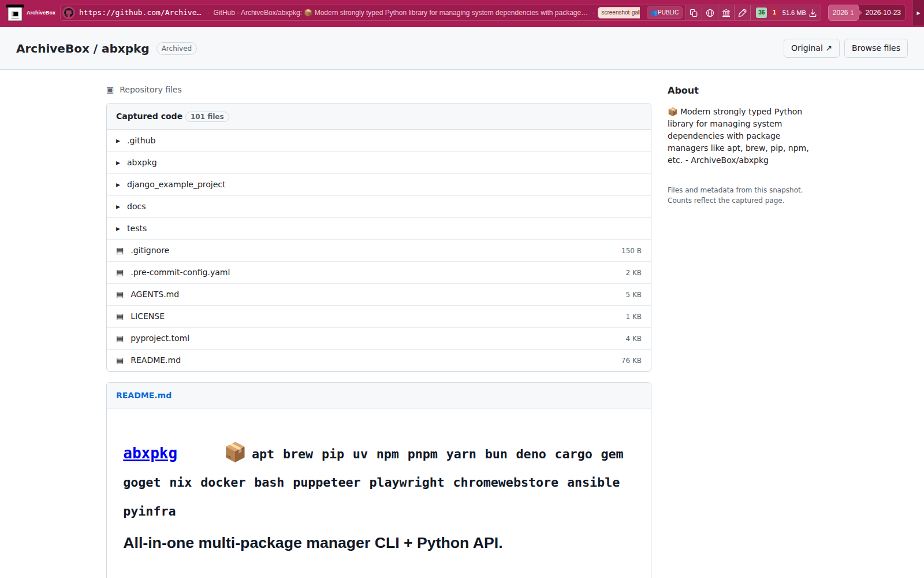The width and height of the screenshot is (924, 578).
Task: Click the pyproject.toml file name
Action: click(x=160, y=339)
